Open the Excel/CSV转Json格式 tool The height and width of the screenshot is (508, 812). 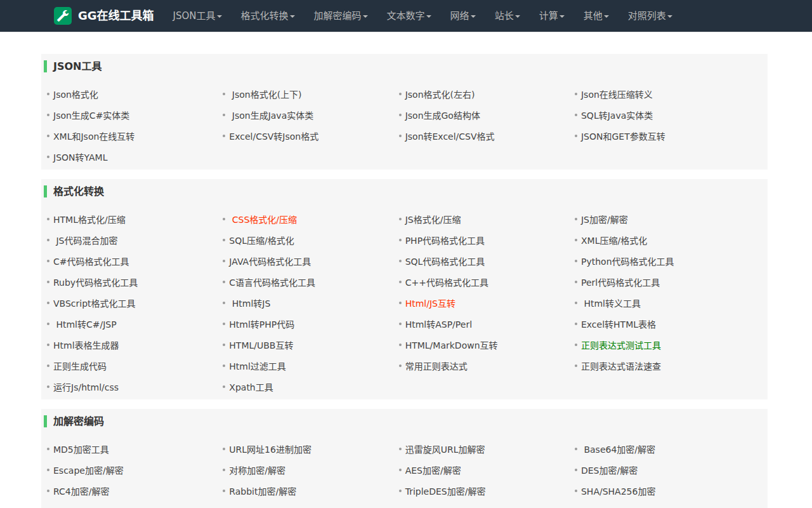tap(274, 136)
